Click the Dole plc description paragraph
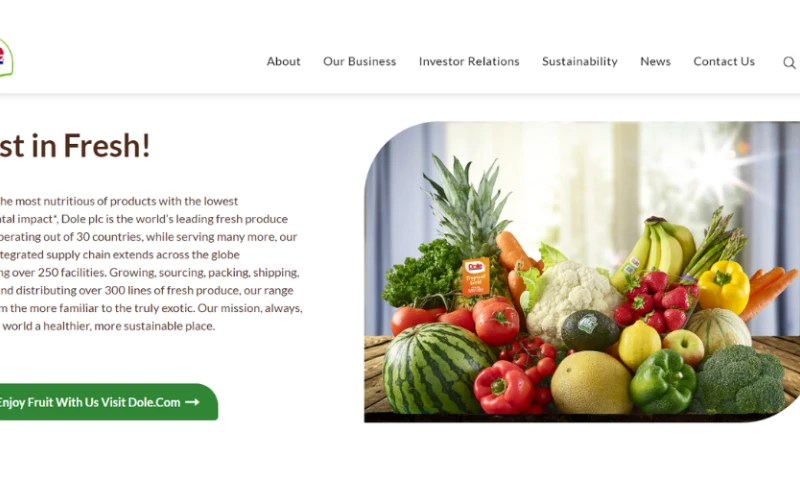The height and width of the screenshot is (480, 800). [151, 263]
